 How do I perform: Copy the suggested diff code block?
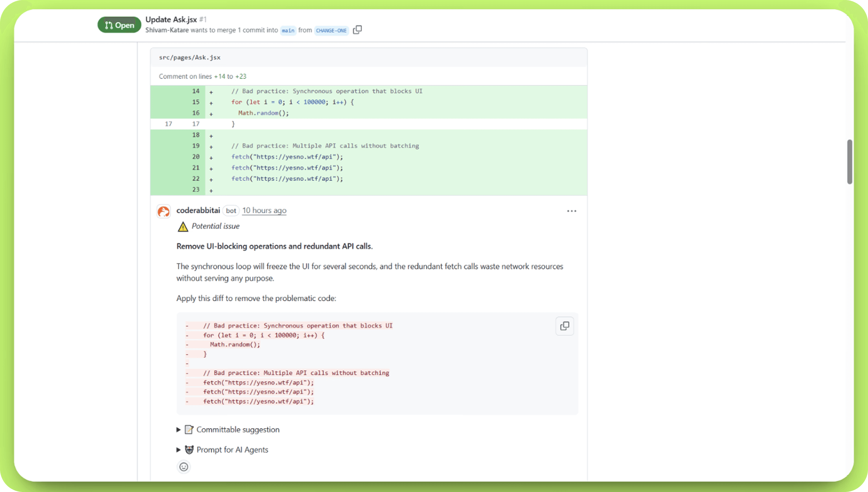(564, 326)
